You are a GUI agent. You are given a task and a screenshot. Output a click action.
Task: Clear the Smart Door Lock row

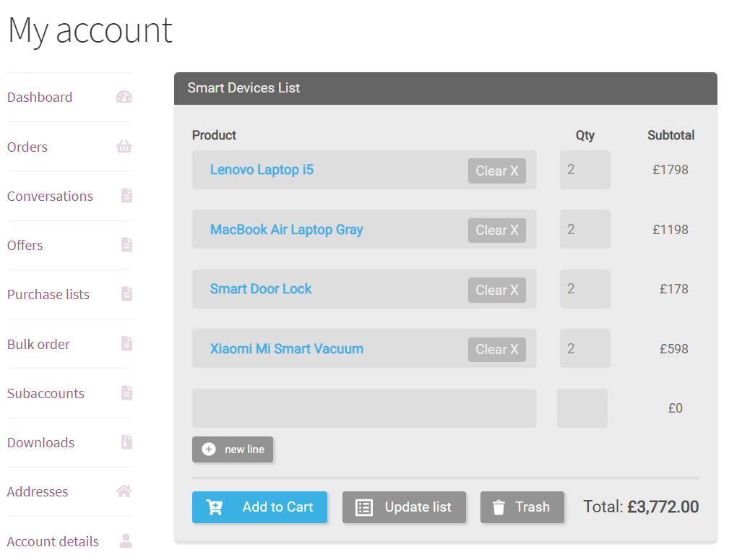[497, 290]
